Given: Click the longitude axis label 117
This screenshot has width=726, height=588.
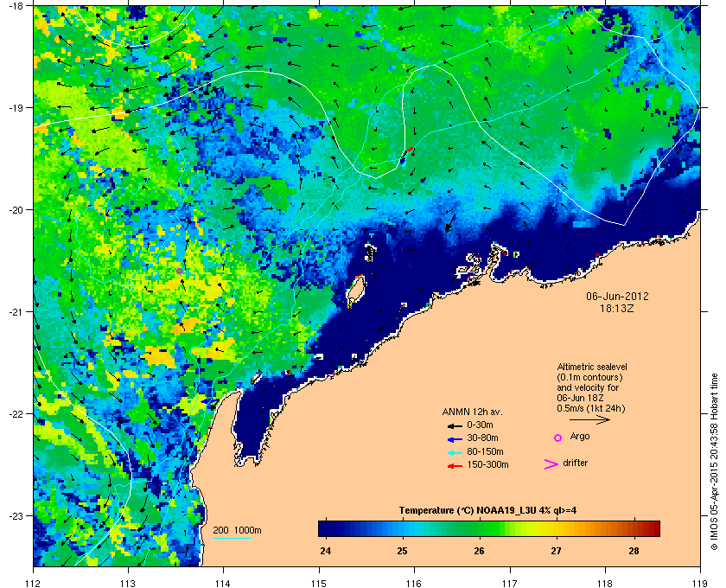Looking at the screenshot, I should [510, 583].
